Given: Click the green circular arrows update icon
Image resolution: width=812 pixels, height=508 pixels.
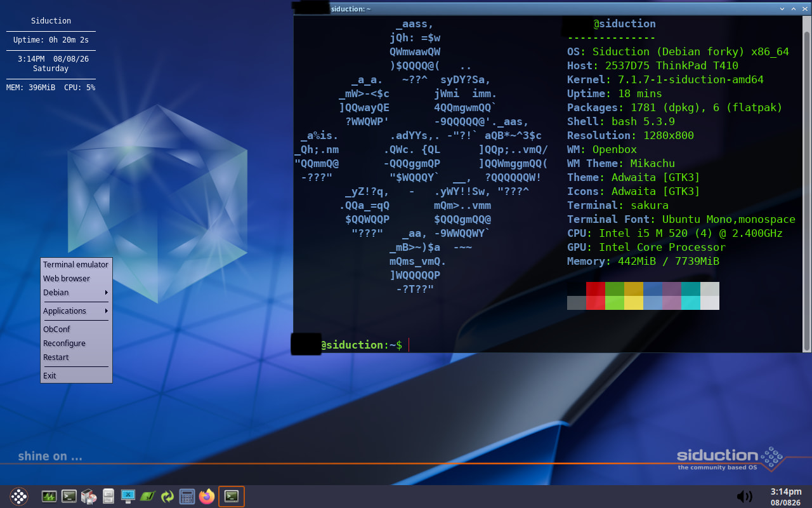Looking at the screenshot, I should [167, 497].
